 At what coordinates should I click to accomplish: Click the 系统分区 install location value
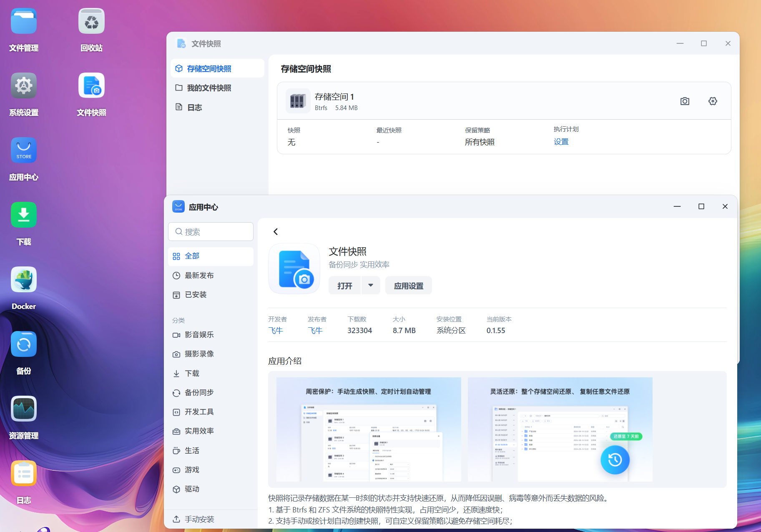pyautogui.click(x=451, y=331)
